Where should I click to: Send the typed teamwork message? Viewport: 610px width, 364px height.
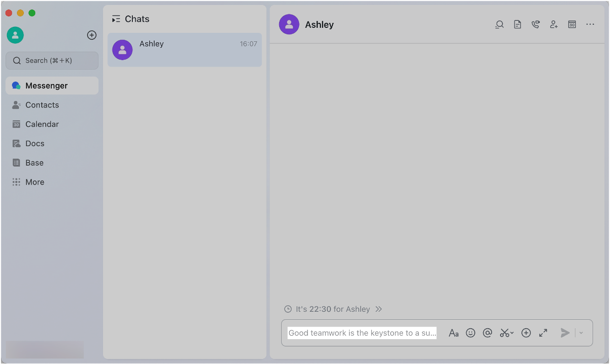click(x=565, y=333)
